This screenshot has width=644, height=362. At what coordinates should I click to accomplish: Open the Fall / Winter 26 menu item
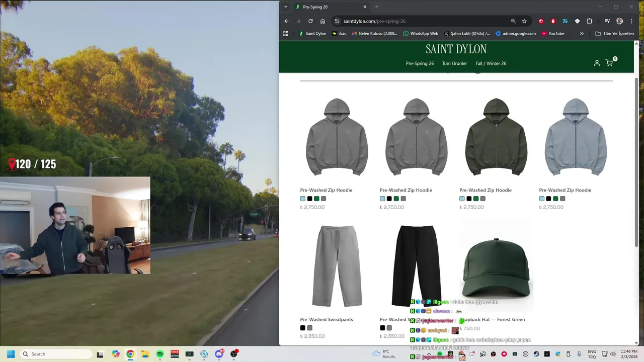pos(491,63)
